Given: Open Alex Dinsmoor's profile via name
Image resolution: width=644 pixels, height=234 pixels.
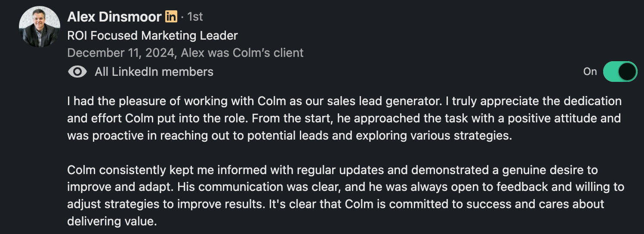Looking at the screenshot, I should click(x=114, y=17).
